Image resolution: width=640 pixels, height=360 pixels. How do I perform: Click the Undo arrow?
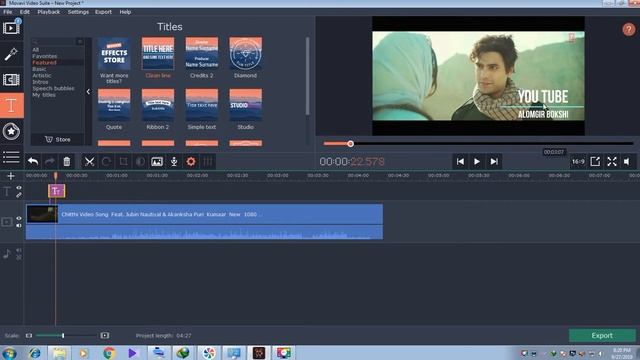pyautogui.click(x=33, y=162)
